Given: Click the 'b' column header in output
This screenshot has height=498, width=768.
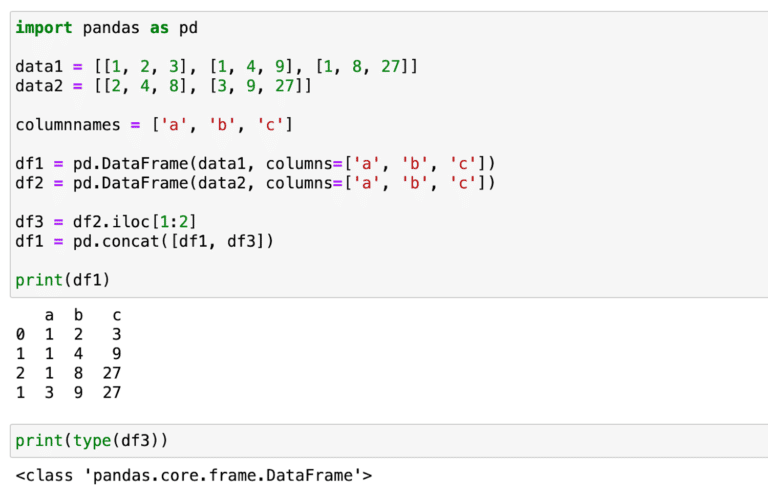Looking at the screenshot, I should [79, 316].
